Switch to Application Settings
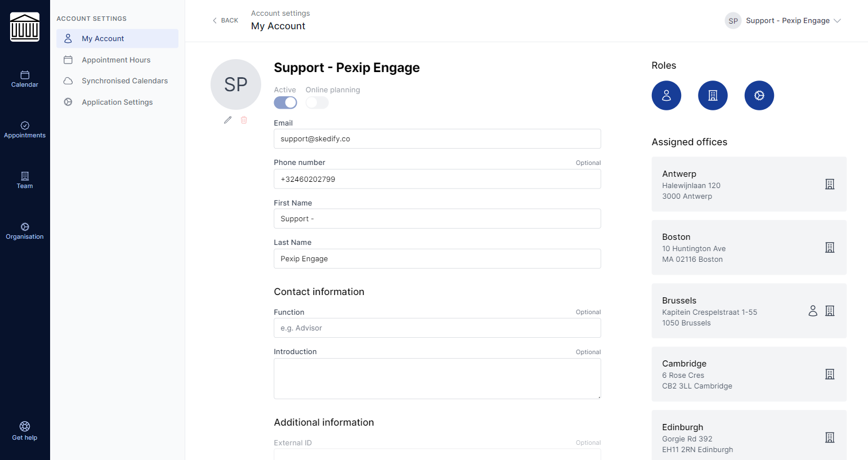 pos(117,102)
